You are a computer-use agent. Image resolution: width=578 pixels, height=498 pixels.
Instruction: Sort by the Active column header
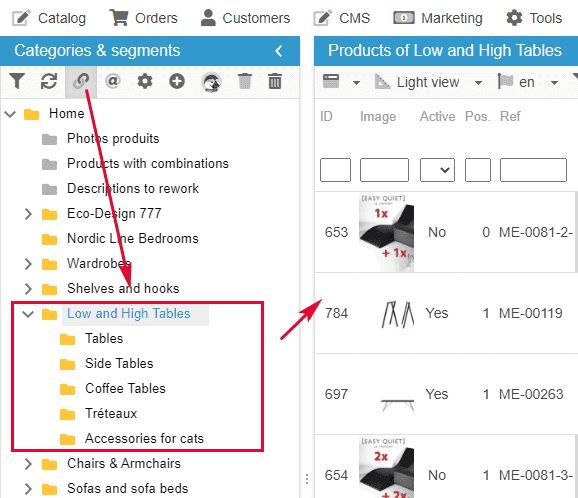point(438,116)
